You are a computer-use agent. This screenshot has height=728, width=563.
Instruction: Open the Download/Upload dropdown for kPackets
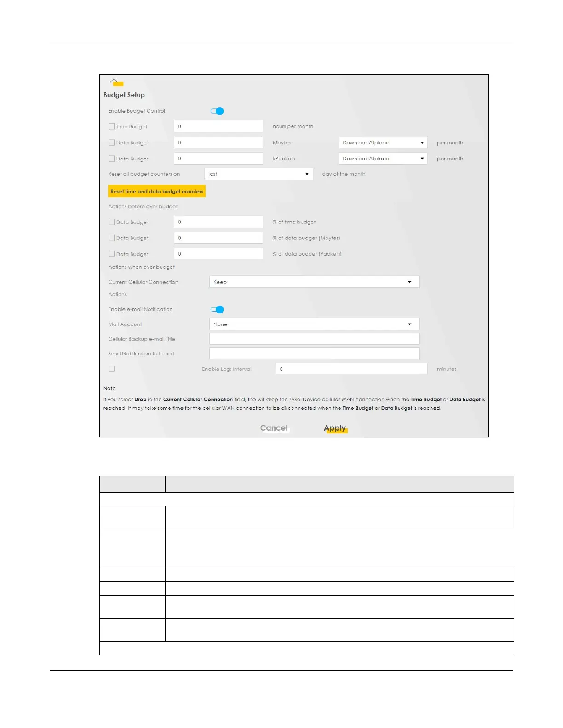click(x=383, y=159)
